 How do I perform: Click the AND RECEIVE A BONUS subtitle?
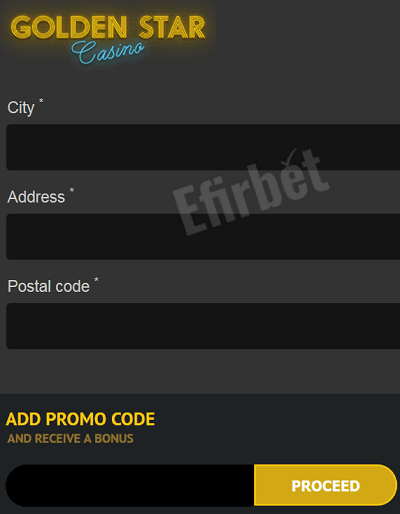click(x=70, y=439)
